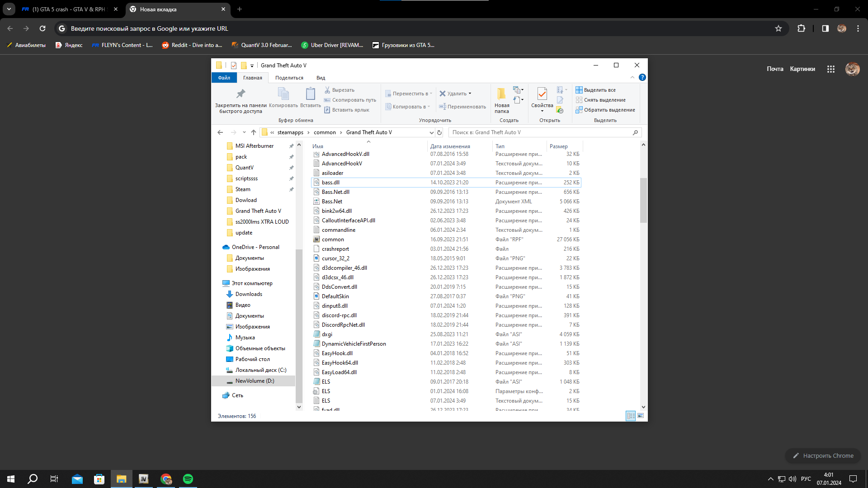Open file Properties (Свойства) icon
The image size is (868, 488).
542,94
